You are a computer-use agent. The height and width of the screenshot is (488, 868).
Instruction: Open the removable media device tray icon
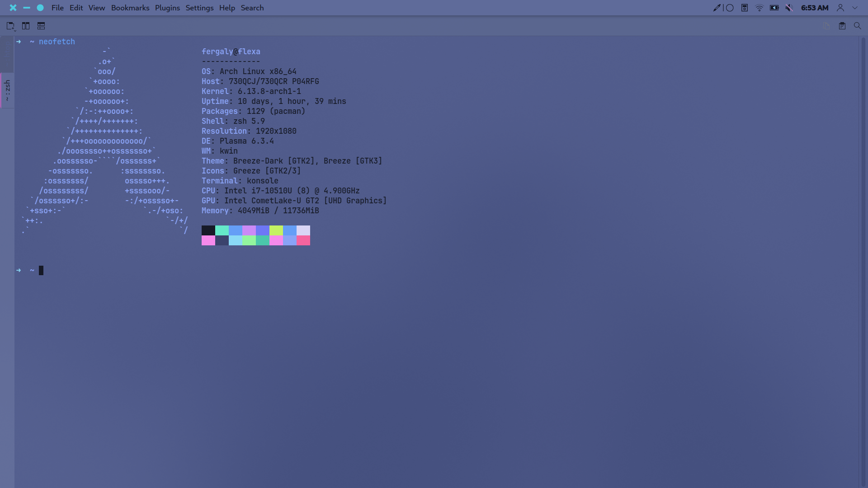745,8
